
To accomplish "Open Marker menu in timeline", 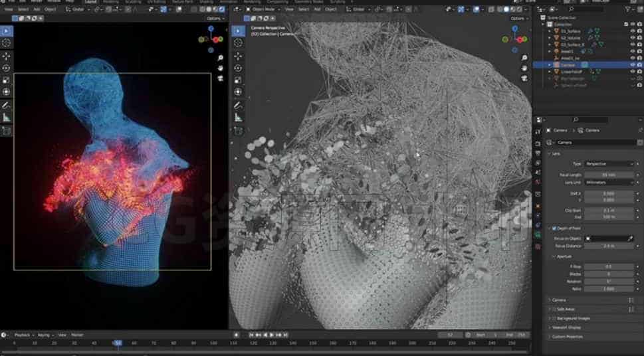I will tap(77, 335).
